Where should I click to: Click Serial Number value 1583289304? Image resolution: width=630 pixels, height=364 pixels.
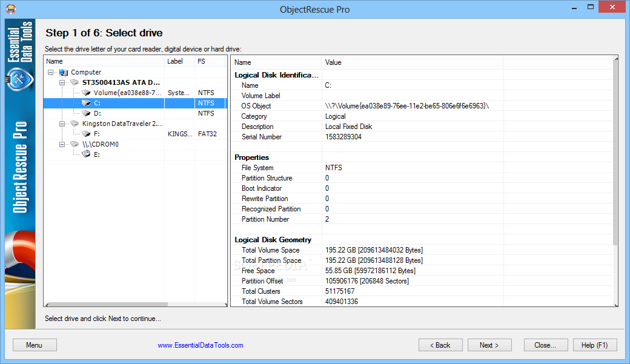point(343,137)
